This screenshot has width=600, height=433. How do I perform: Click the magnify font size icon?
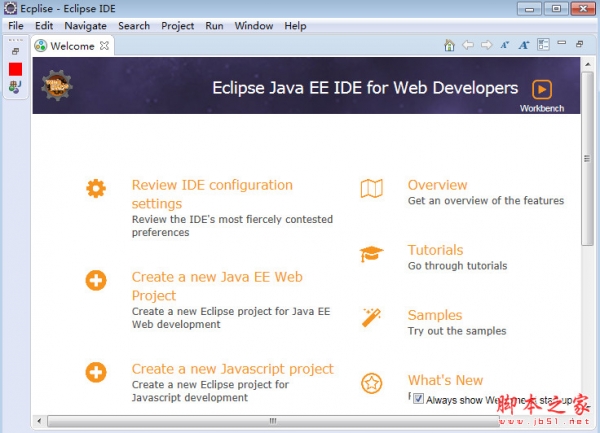click(524, 45)
